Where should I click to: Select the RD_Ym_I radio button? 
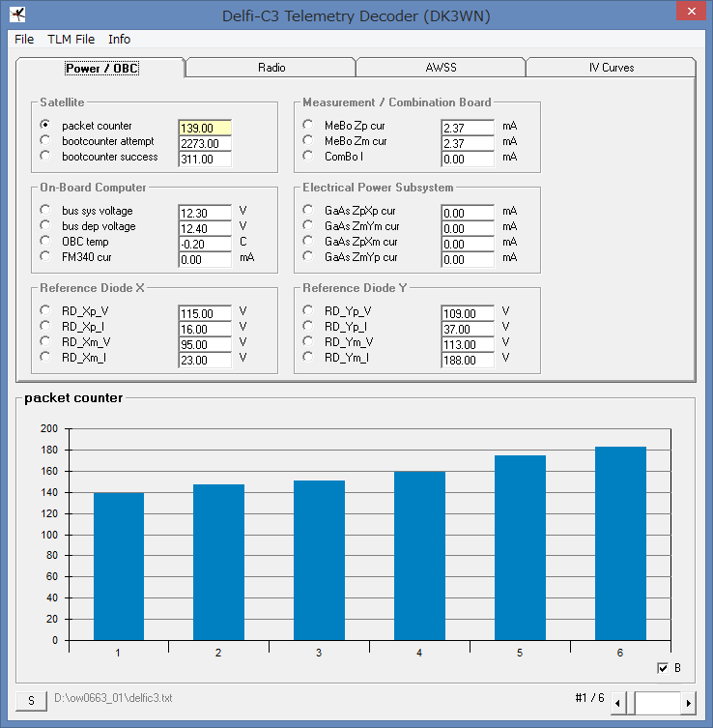[307, 357]
